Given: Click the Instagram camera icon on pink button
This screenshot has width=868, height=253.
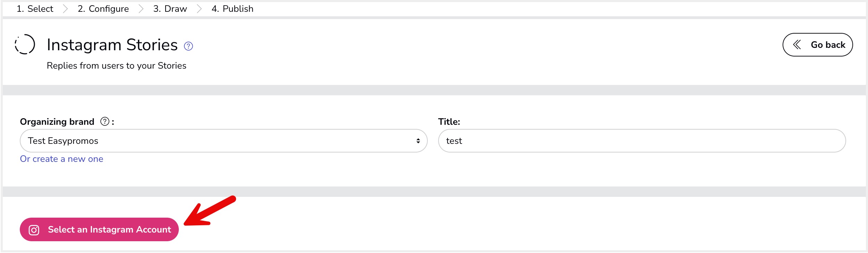Looking at the screenshot, I should (34, 230).
